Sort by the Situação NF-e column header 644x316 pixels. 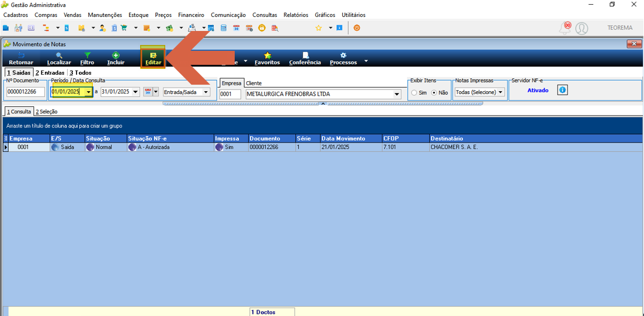[170, 138]
